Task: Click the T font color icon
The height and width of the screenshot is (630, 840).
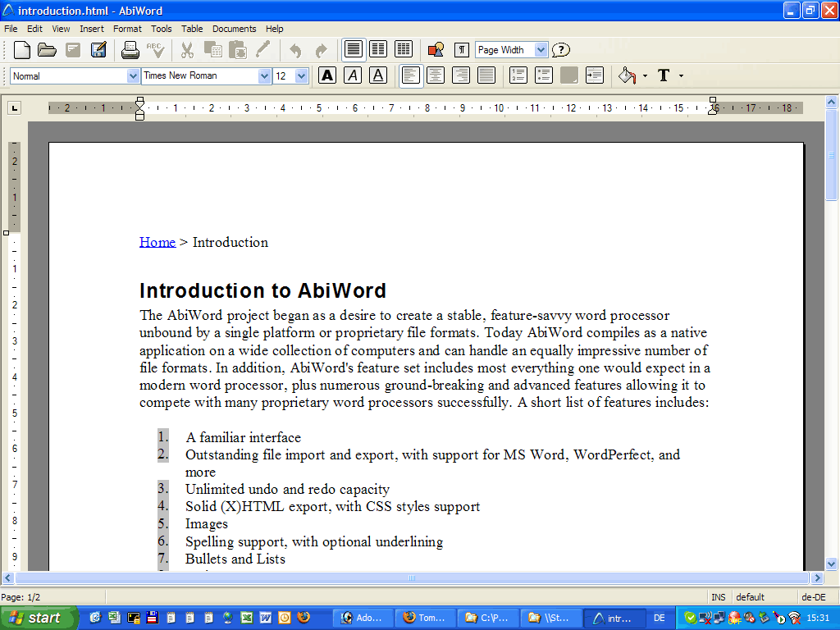Action: (664, 75)
